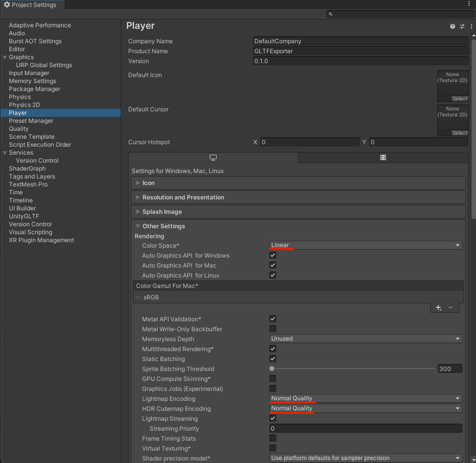
Task: Select the dedicated server platform tab
Action: (383, 158)
